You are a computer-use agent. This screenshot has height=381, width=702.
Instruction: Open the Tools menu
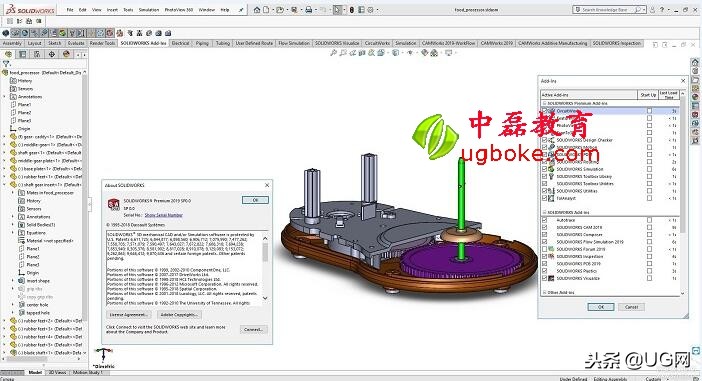point(128,9)
